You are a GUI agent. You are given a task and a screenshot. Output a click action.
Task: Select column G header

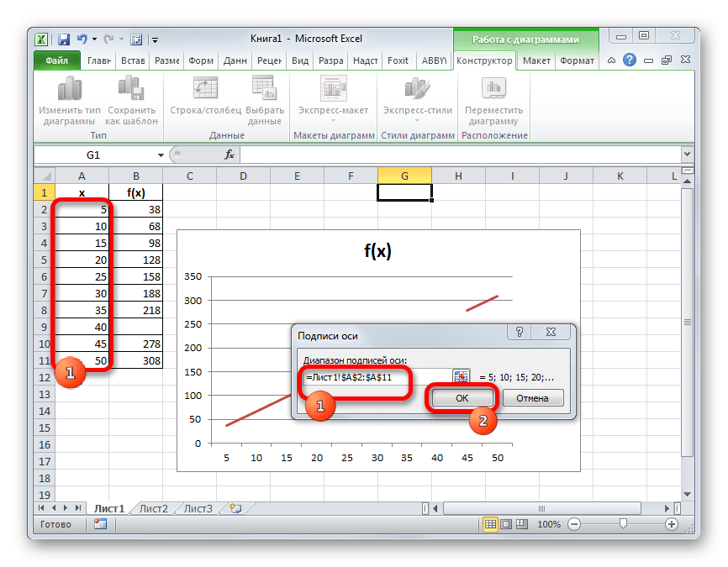click(x=404, y=176)
